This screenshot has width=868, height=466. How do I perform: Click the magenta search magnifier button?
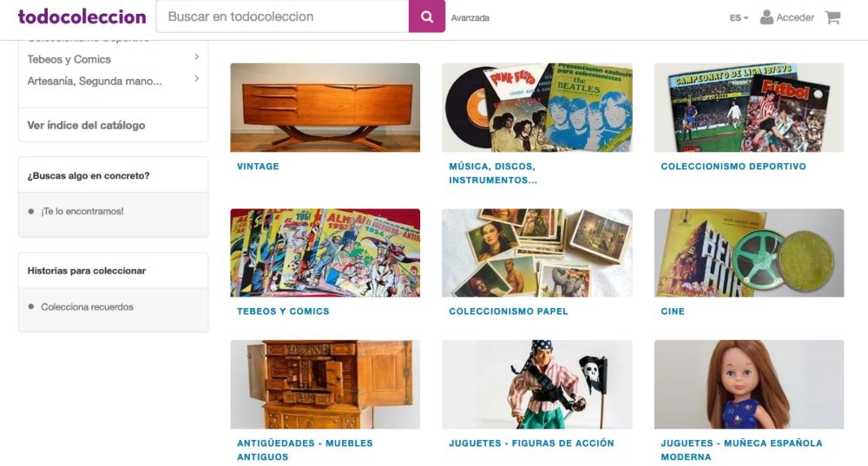[x=427, y=16]
